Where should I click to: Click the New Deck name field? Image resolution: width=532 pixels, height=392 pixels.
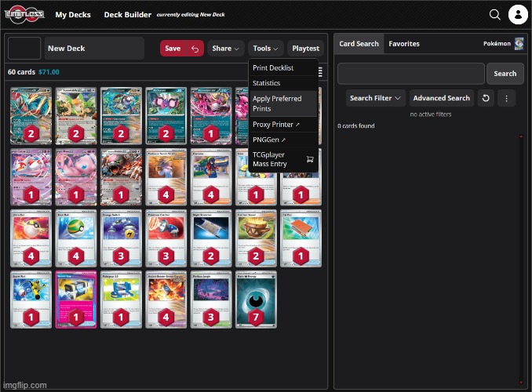click(94, 48)
